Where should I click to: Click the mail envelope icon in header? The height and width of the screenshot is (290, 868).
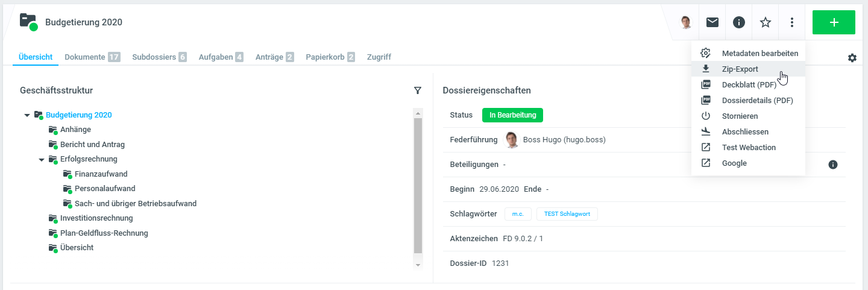tap(712, 22)
